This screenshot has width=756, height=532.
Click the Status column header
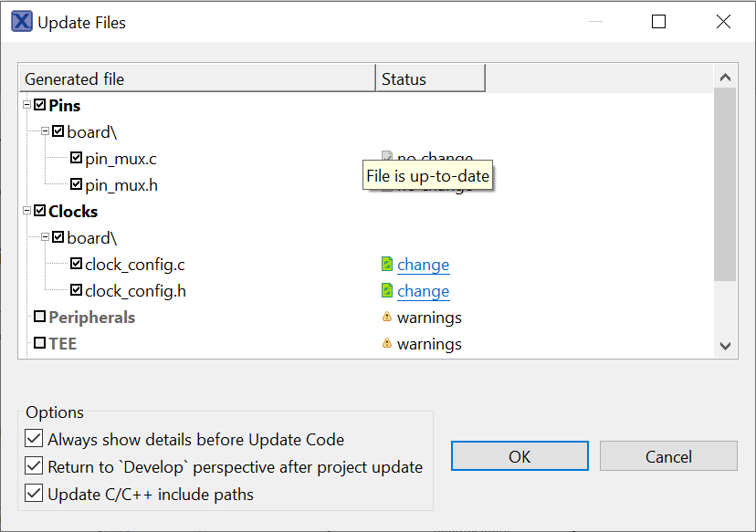pos(429,79)
